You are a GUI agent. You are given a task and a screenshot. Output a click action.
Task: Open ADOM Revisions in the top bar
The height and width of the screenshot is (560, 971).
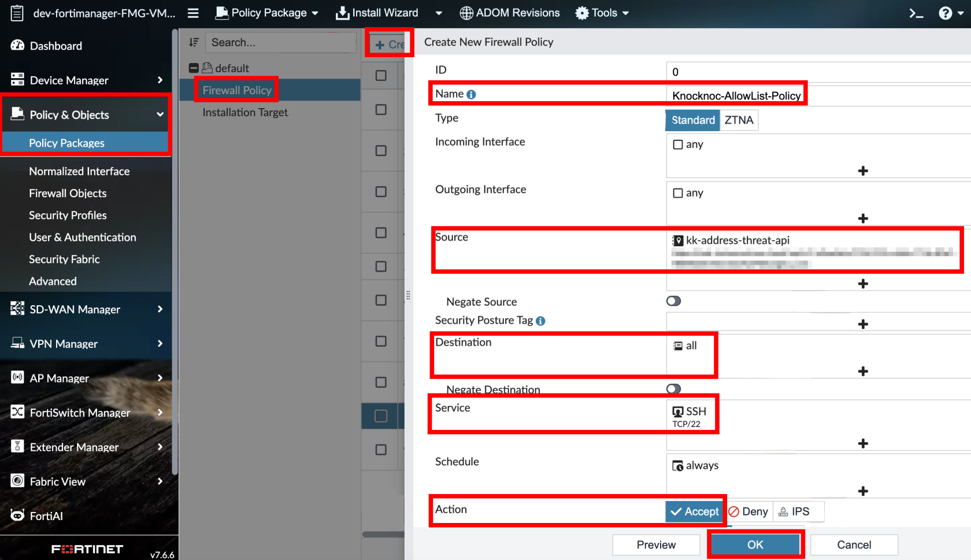[x=510, y=13]
